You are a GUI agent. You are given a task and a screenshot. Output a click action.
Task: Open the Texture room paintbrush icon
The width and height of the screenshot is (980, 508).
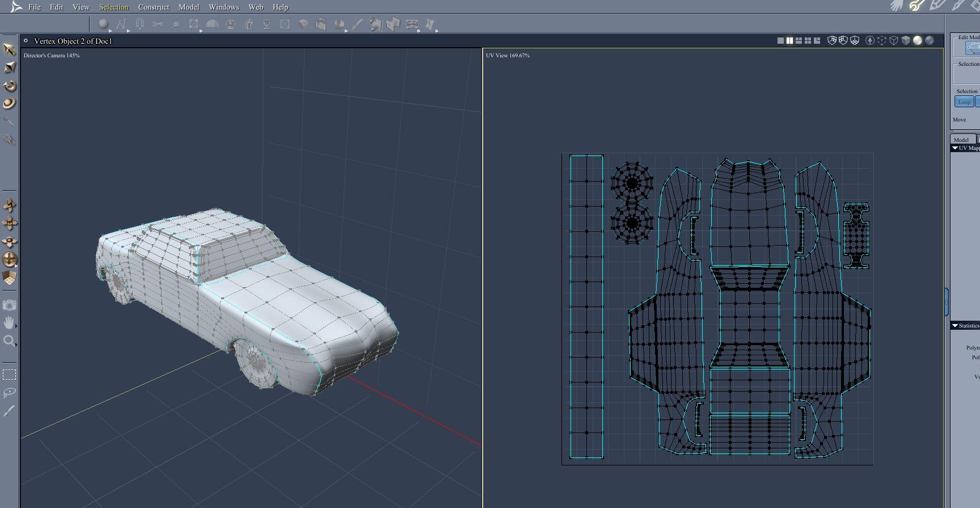[958, 6]
